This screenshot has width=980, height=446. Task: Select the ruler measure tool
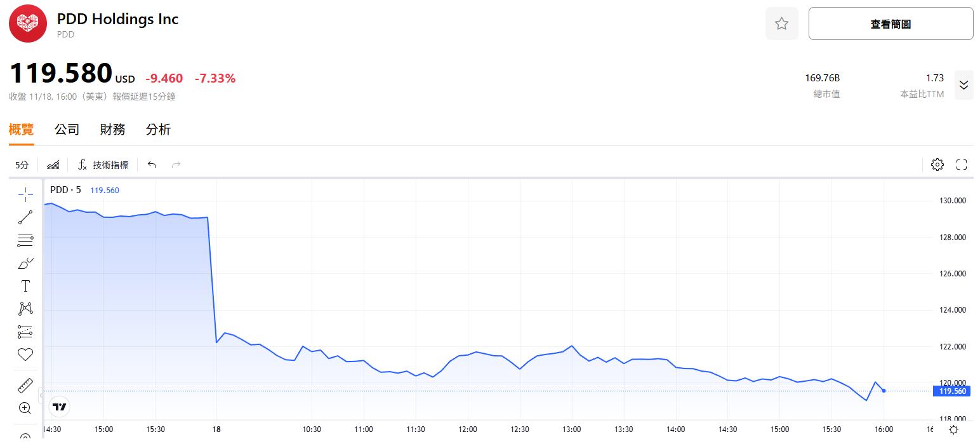25,385
